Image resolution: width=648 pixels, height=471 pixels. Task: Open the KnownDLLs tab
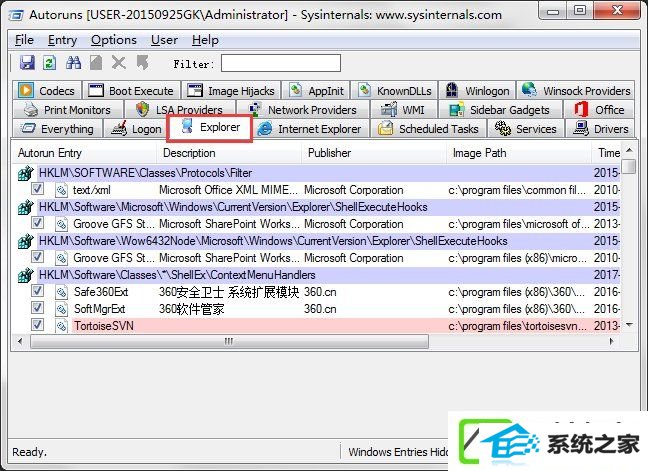pyautogui.click(x=395, y=90)
